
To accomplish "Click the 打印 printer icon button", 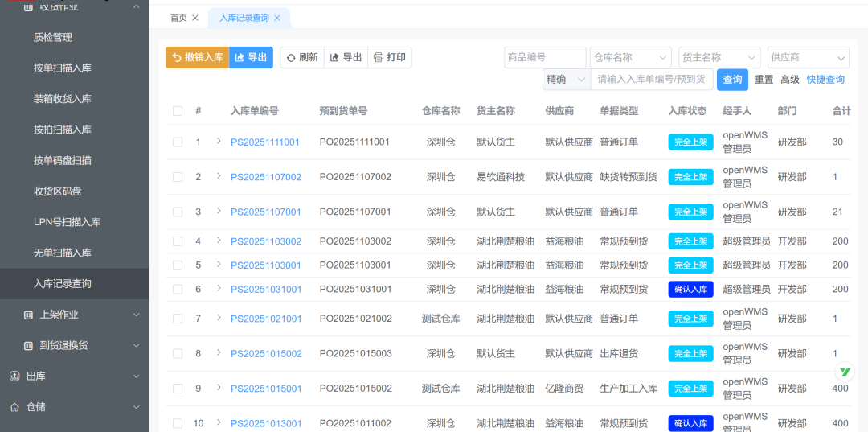I will coord(390,58).
